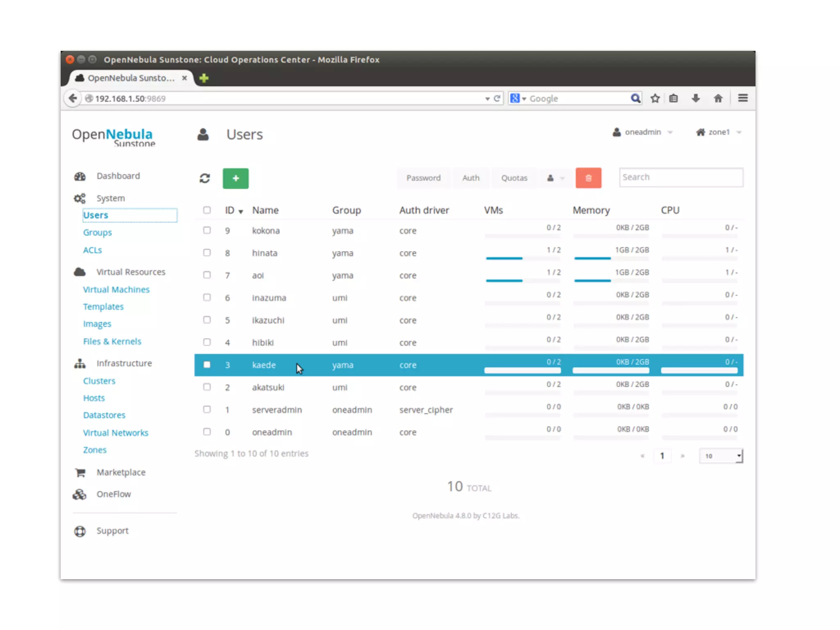
Task: Open the oneadmin account dropdown
Action: pyautogui.click(x=643, y=132)
